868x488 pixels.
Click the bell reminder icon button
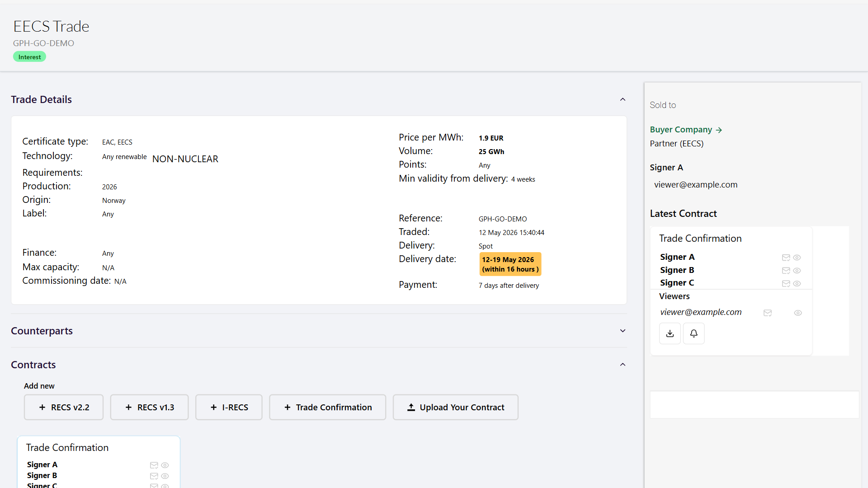point(693,333)
